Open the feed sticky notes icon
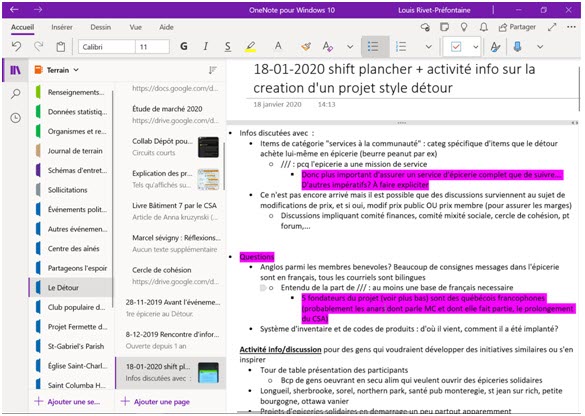Screen dimensions: 585x416 tap(444, 27)
